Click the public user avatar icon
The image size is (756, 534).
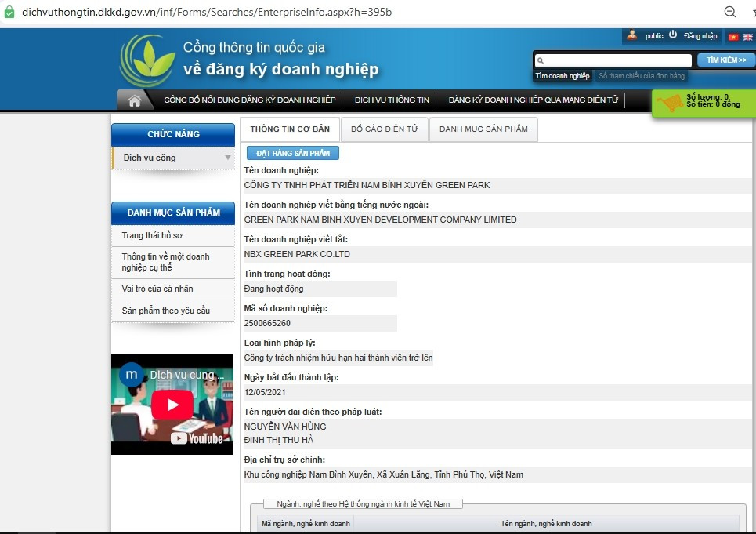631,35
